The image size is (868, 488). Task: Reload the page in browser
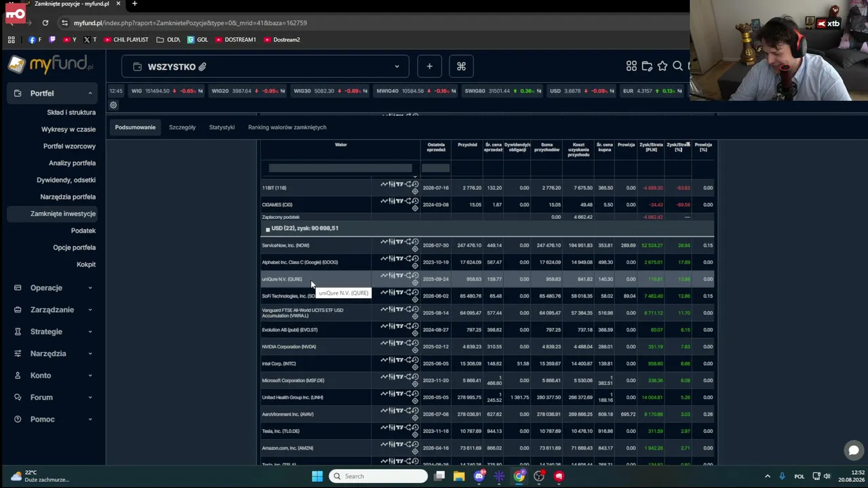pos(45,23)
